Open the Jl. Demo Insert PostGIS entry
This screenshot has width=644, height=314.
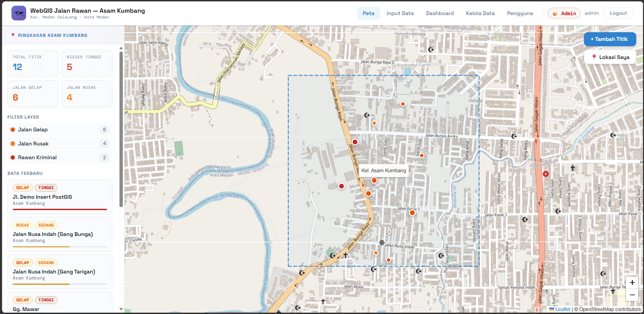[x=60, y=197]
